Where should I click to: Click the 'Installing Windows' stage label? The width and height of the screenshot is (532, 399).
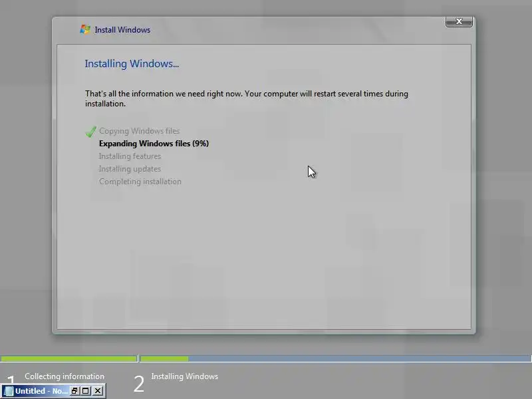(185, 376)
